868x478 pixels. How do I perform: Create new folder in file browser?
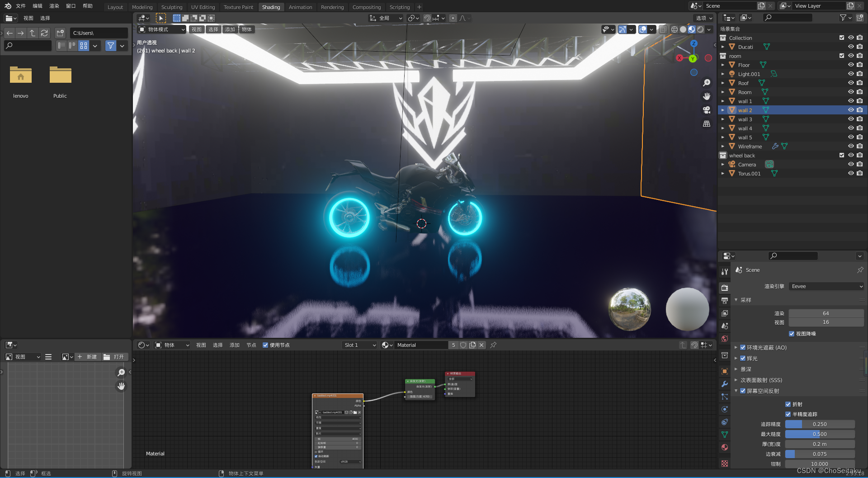coord(60,33)
